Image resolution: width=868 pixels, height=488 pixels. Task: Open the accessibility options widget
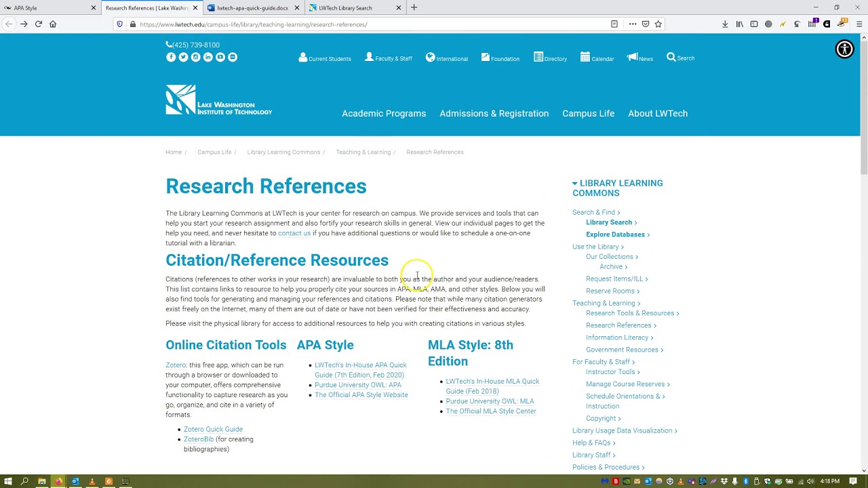point(844,49)
